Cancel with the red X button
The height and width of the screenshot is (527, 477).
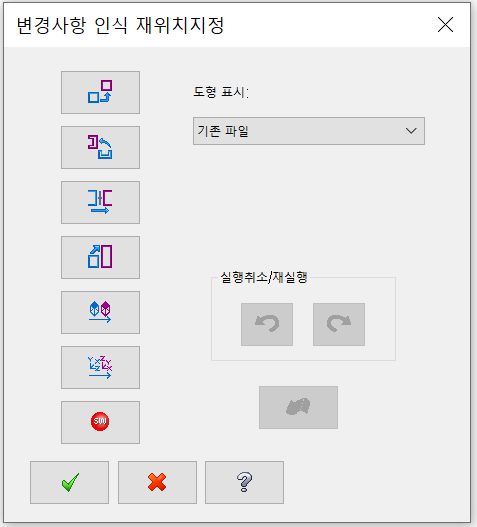pyautogui.click(x=157, y=482)
